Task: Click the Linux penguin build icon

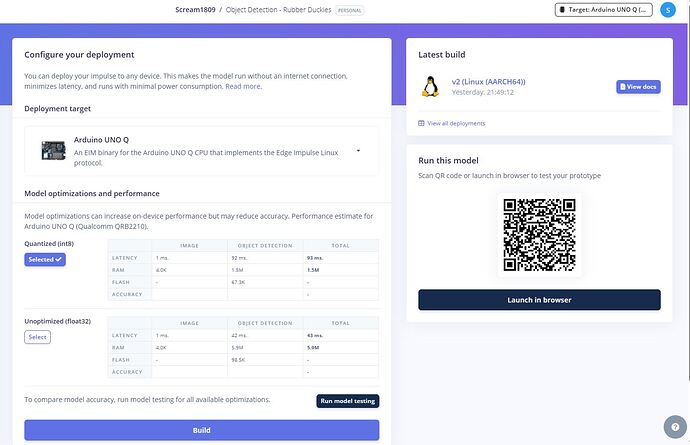Action: coord(430,86)
